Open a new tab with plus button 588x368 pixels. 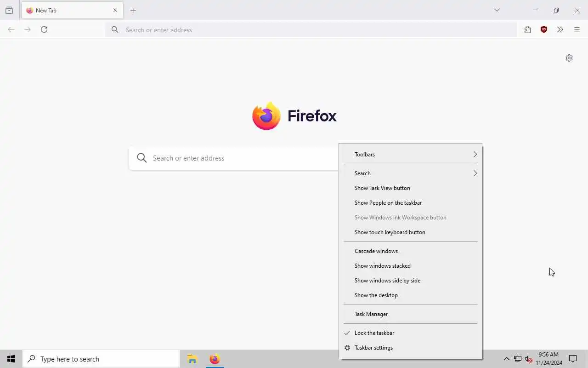click(x=133, y=10)
